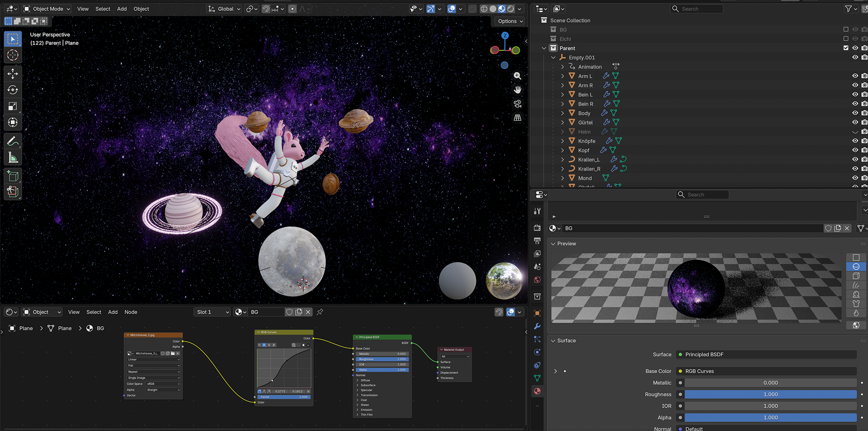Choose the Annotate pencil tool
The height and width of the screenshot is (431, 868).
pyautogui.click(x=13, y=141)
